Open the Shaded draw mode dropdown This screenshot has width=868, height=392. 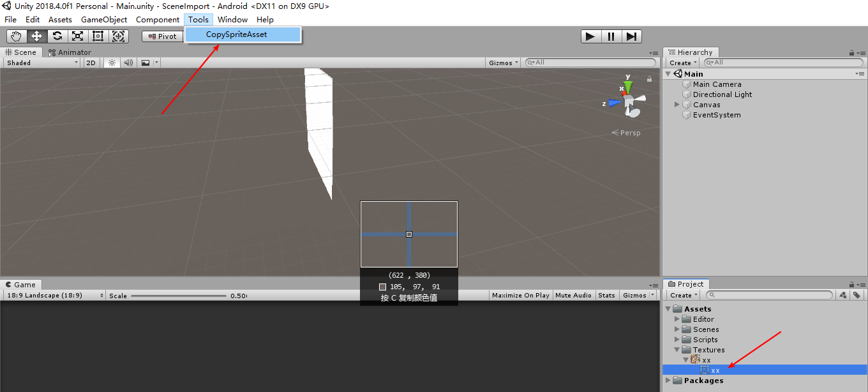[41, 63]
